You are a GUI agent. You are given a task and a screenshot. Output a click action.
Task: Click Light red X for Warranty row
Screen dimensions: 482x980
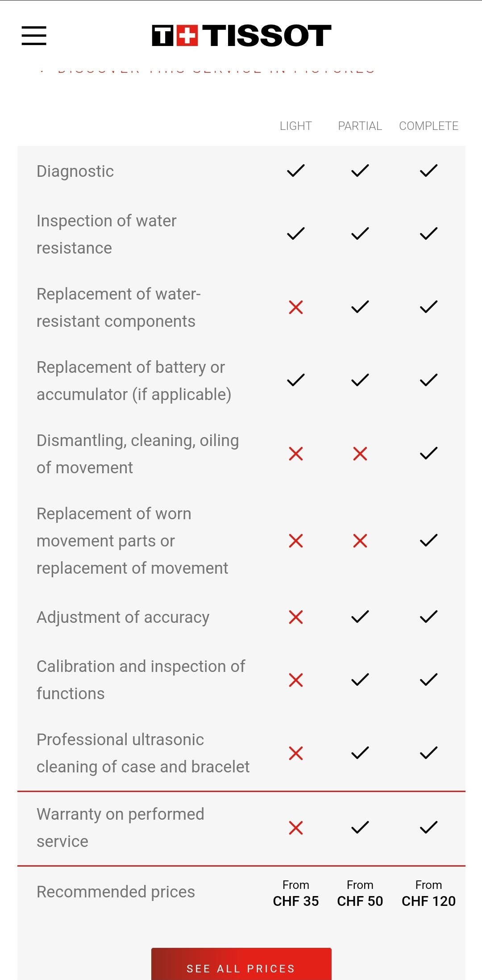295,827
